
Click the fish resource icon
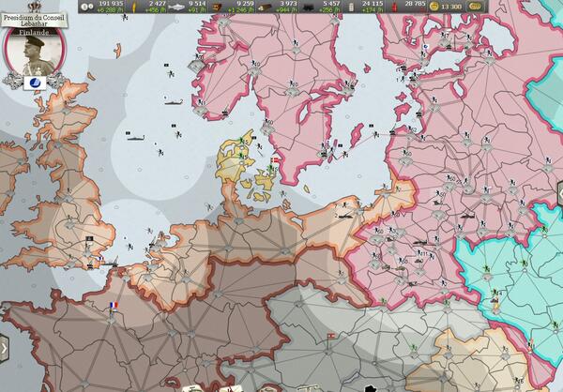(176, 7)
